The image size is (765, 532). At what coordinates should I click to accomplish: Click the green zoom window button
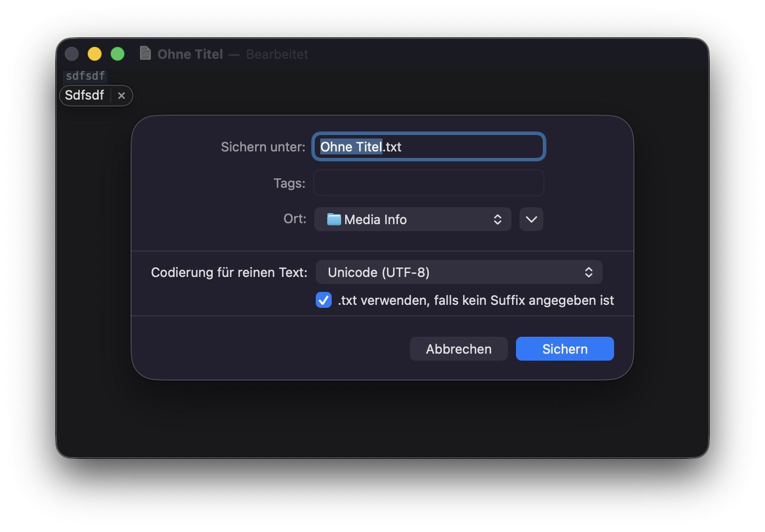(118, 54)
